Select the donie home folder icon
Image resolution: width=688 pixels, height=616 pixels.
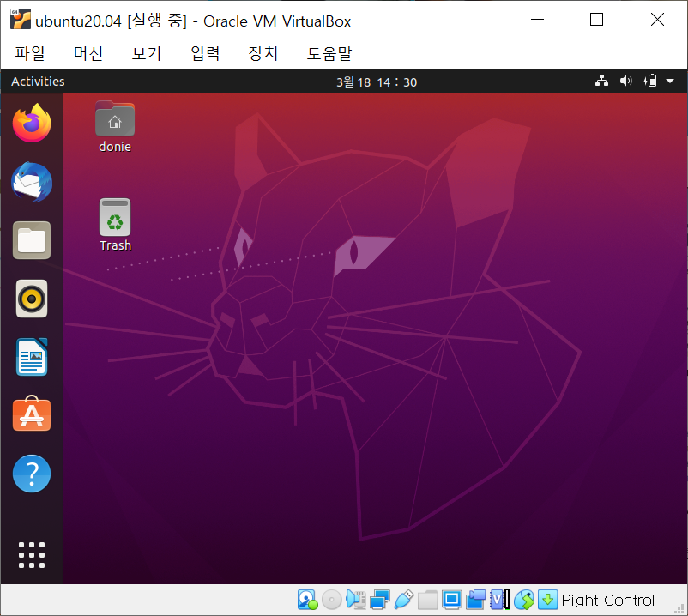(x=115, y=127)
